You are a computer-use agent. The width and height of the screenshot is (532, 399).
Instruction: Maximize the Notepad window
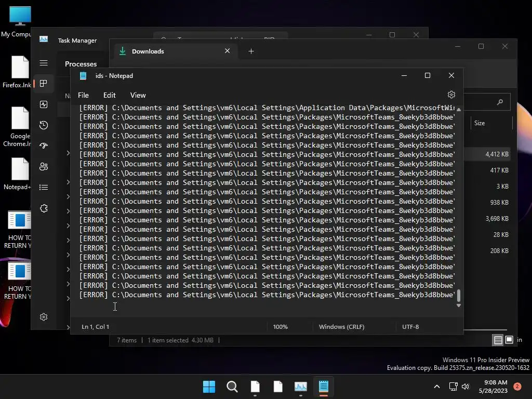pos(428,76)
